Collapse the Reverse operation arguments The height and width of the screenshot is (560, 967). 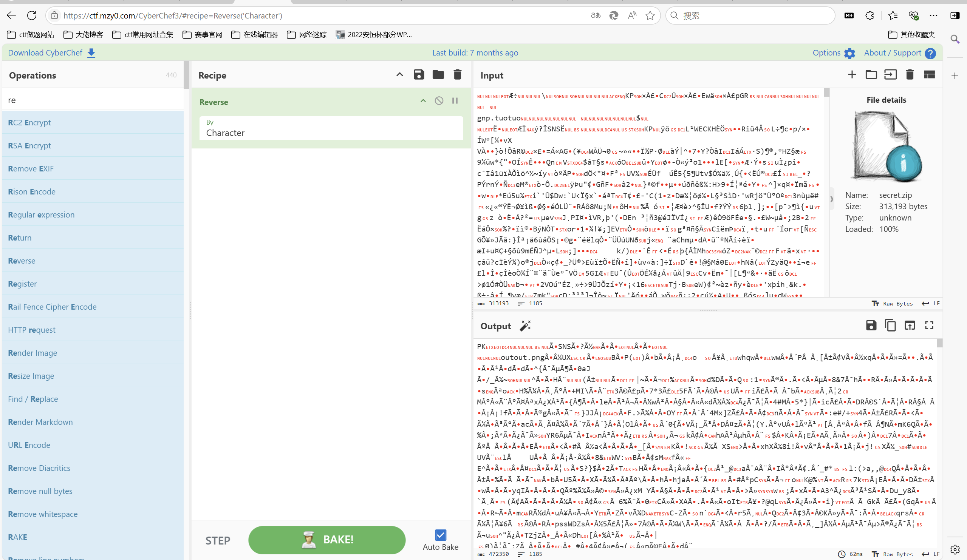pyautogui.click(x=423, y=100)
